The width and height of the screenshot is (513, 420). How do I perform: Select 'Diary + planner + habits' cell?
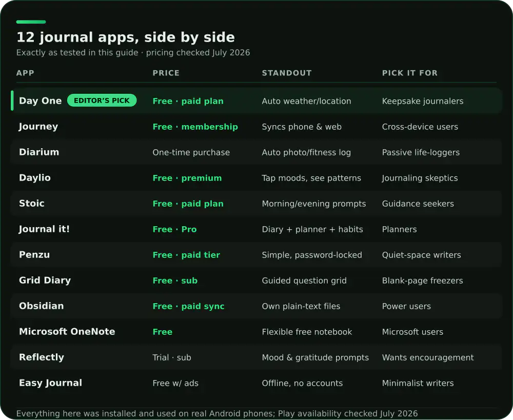point(312,229)
